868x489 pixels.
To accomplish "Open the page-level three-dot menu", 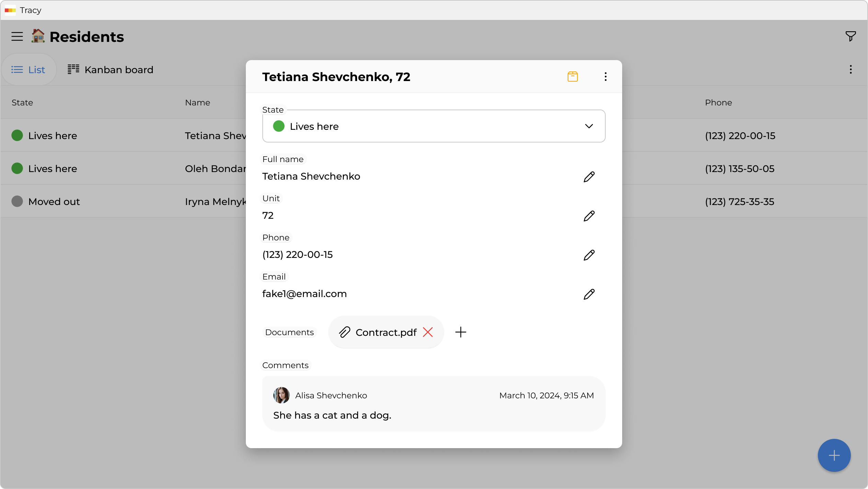I will click(x=850, y=69).
